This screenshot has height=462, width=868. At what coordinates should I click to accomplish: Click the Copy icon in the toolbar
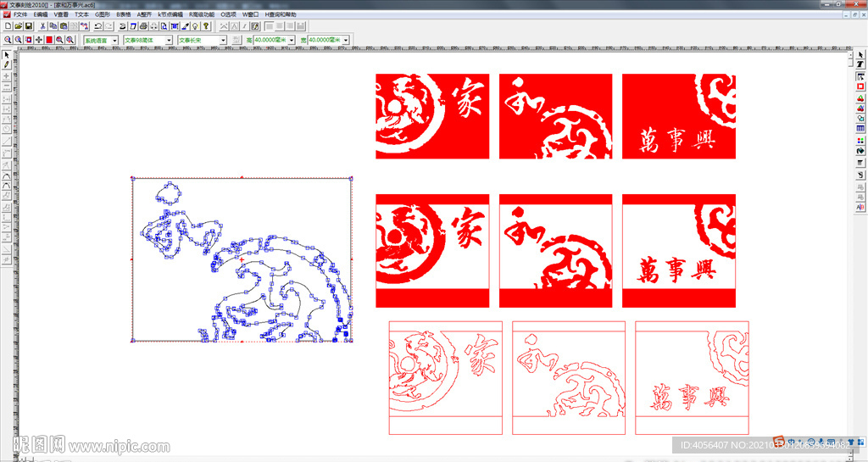point(53,26)
